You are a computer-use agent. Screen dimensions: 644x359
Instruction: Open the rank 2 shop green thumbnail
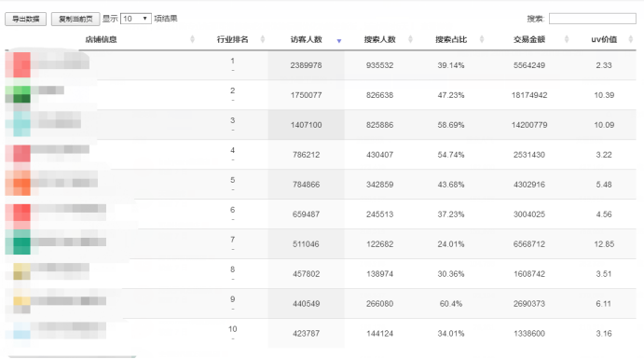pyautogui.click(x=18, y=94)
